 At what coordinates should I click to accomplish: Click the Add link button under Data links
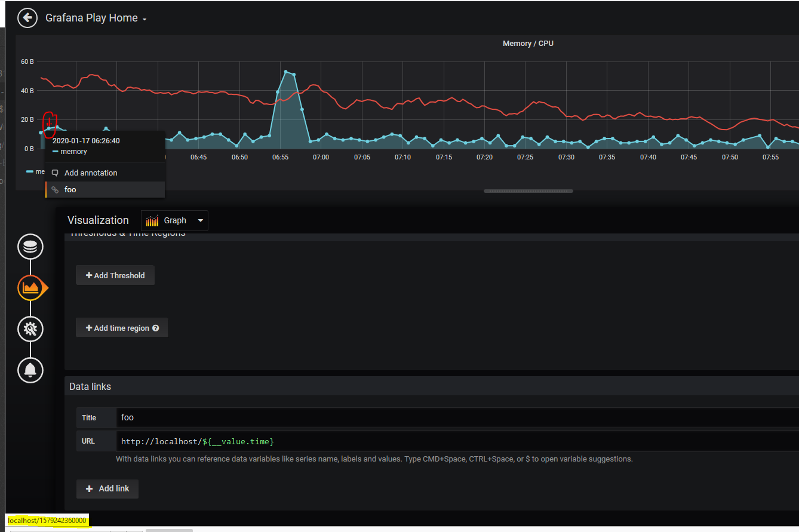coord(107,488)
